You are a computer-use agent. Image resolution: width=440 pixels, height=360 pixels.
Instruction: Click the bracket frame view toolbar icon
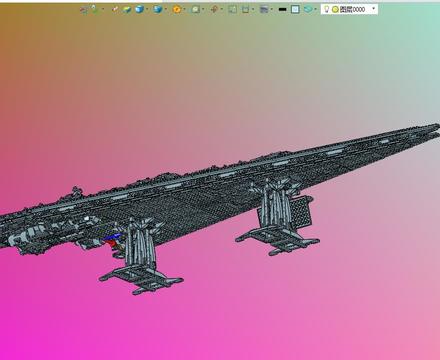pos(246,9)
